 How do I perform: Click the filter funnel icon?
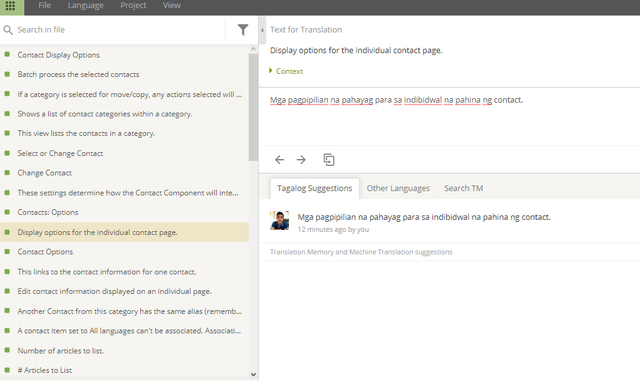[x=243, y=29]
